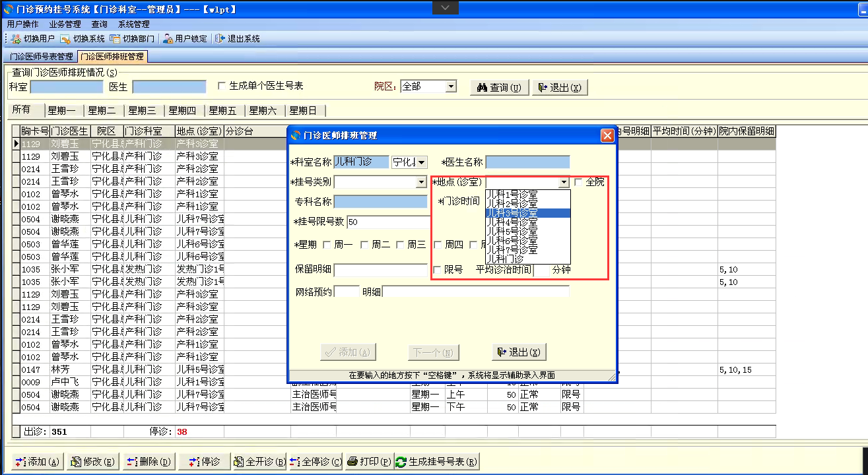Open the 系统管理 menu
The height and width of the screenshot is (475, 868).
[134, 24]
